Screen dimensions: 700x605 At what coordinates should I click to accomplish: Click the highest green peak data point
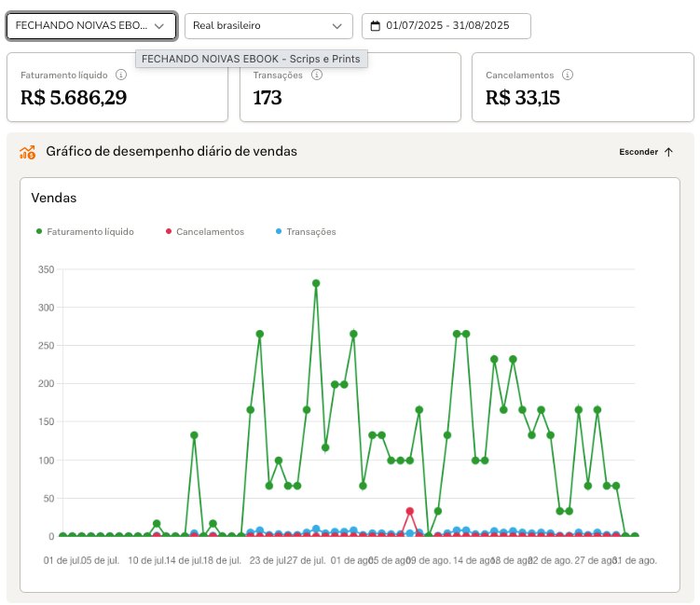[x=316, y=283]
